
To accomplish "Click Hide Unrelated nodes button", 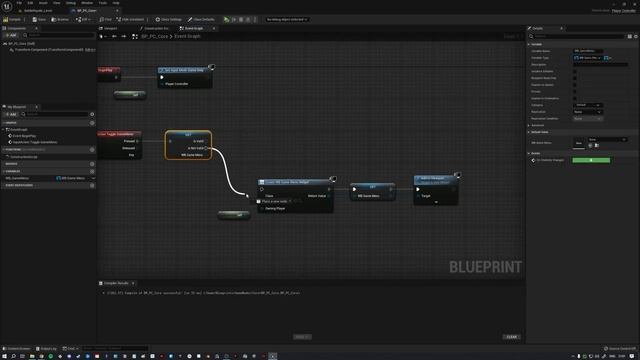I will click(x=130, y=19).
